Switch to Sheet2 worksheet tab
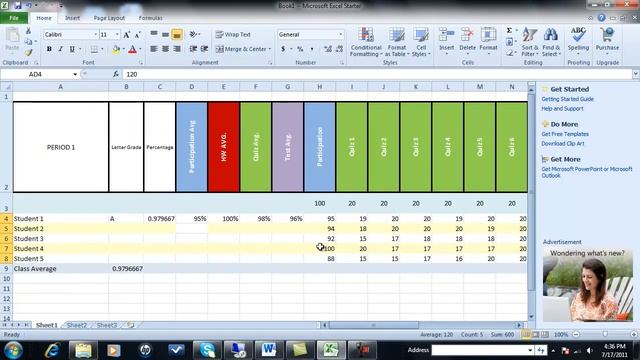The width and height of the screenshot is (640, 360). point(77,325)
